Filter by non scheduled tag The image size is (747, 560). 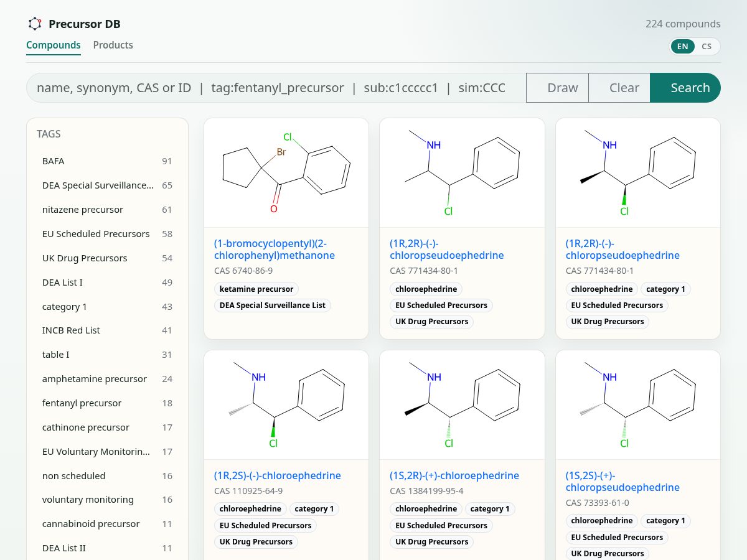click(107, 476)
